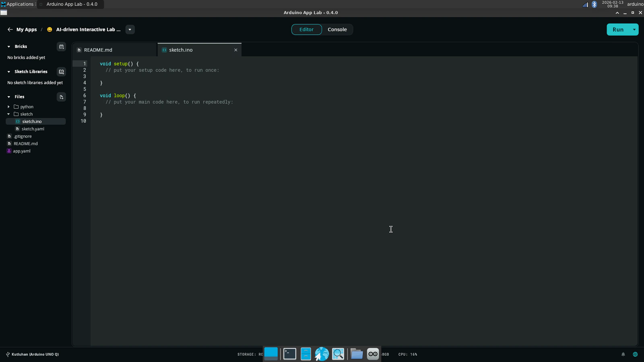Click the Bluetooth tray icon
Image resolution: width=644 pixels, height=362 pixels.
click(x=594, y=4)
